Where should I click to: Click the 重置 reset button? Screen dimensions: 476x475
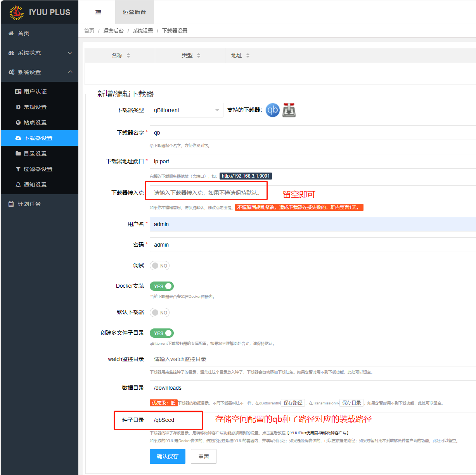204,456
